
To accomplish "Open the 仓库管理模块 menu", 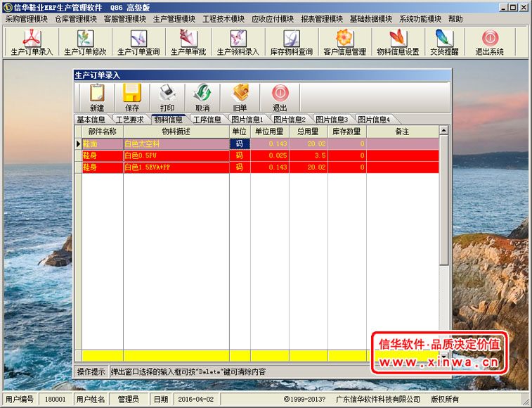I will [76, 19].
